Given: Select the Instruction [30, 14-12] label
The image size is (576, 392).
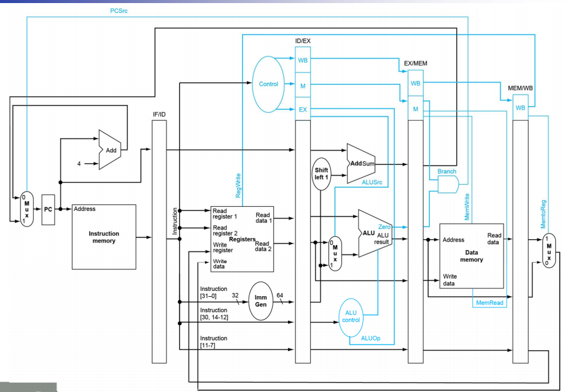Looking at the screenshot, I should 214,313.
